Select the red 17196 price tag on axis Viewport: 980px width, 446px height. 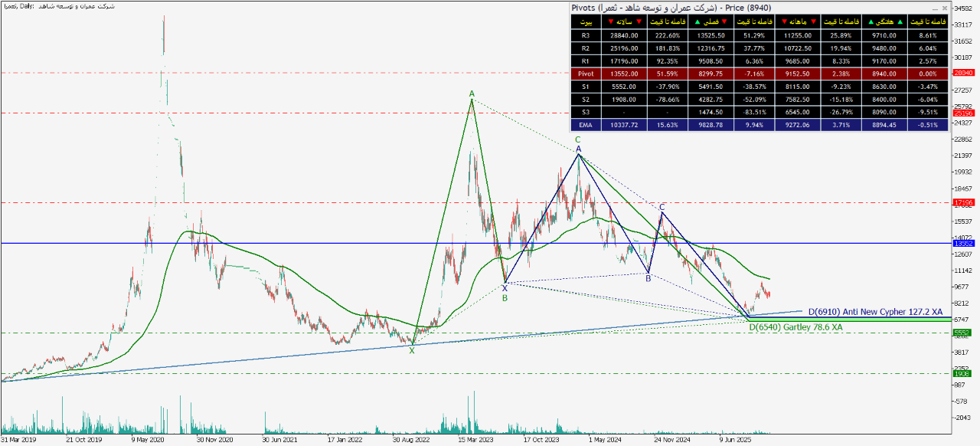(962, 203)
